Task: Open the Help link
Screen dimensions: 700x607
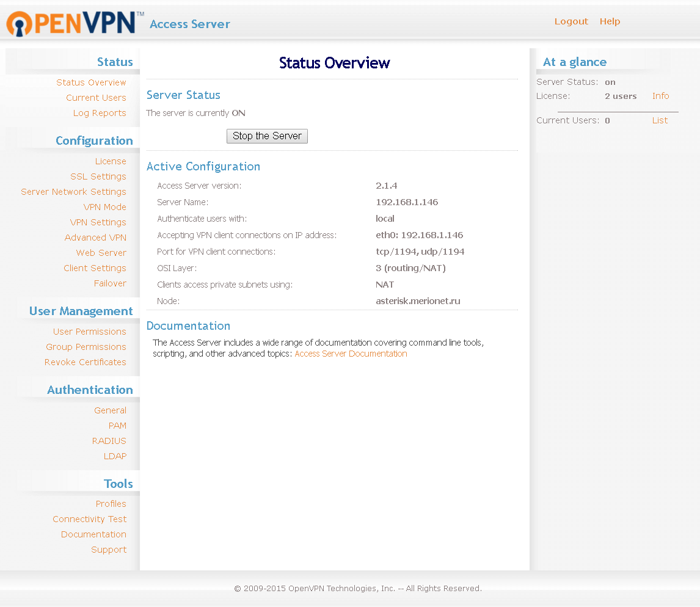Action: point(610,21)
